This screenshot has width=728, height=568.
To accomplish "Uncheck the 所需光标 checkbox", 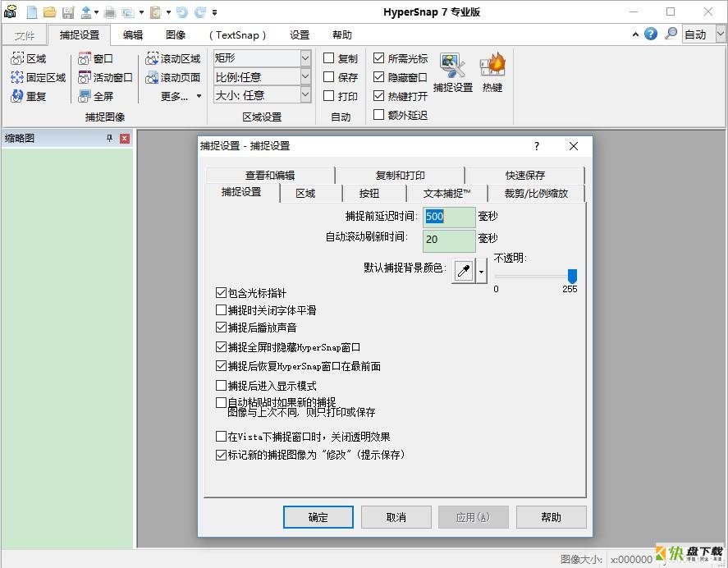I will (379, 58).
